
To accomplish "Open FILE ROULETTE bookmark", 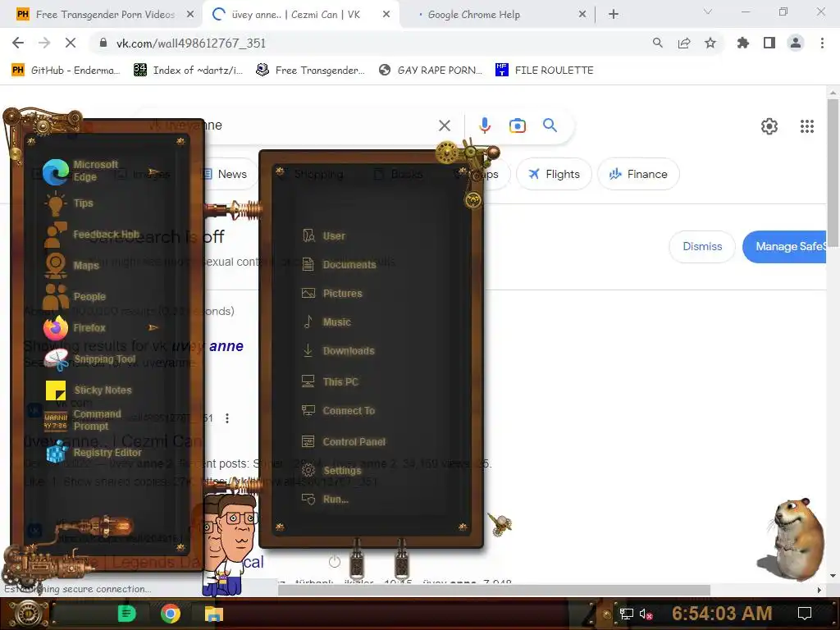I will click(x=545, y=70).
